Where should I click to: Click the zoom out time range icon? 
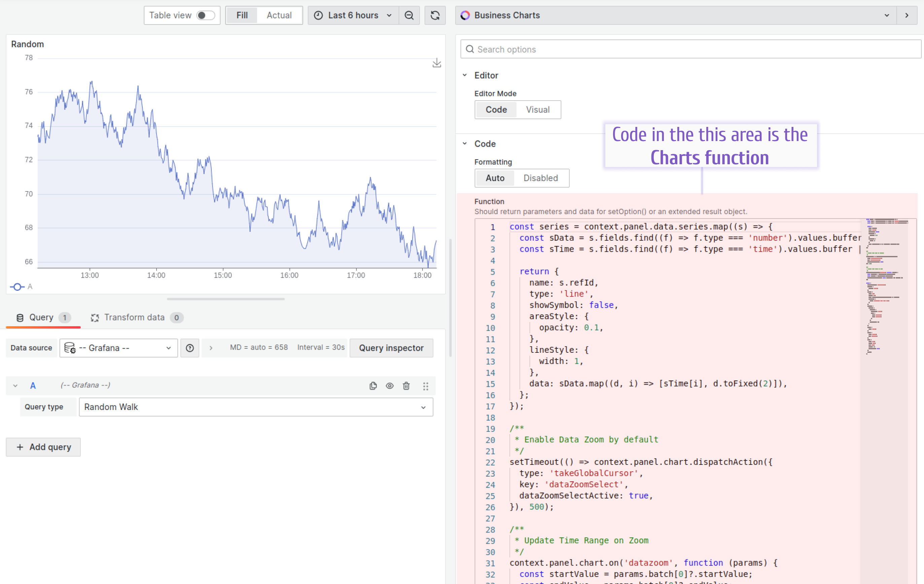click(409, 15)
